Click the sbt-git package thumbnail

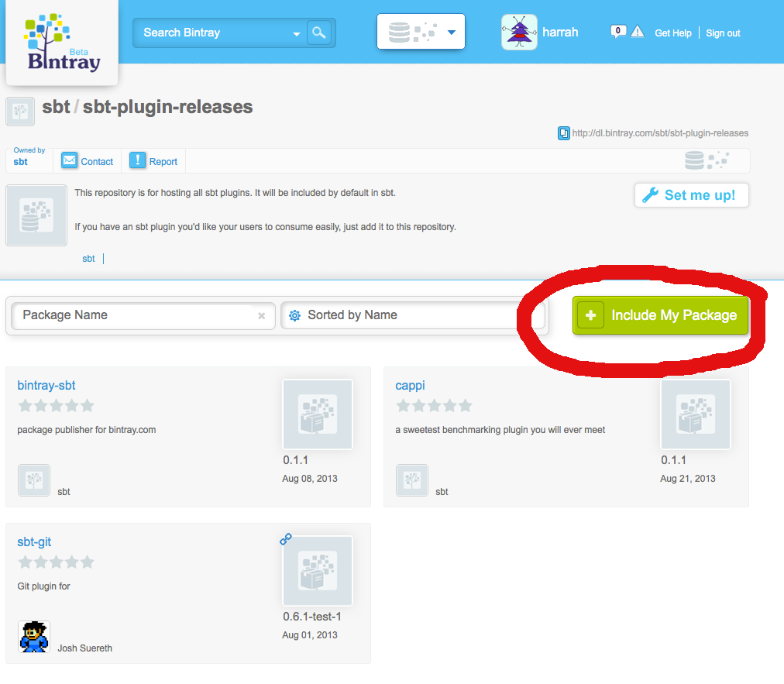(318, 570)
